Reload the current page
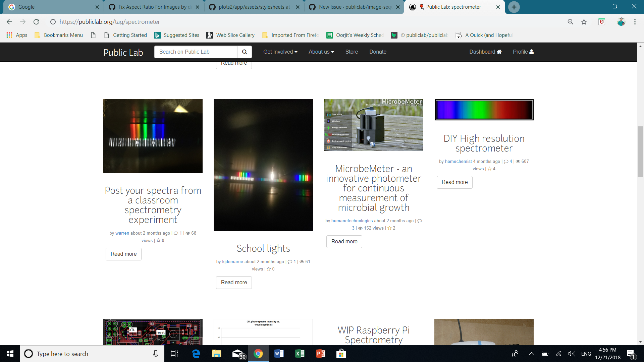This screenshot has height=362, width=644. tap(36, 22)
